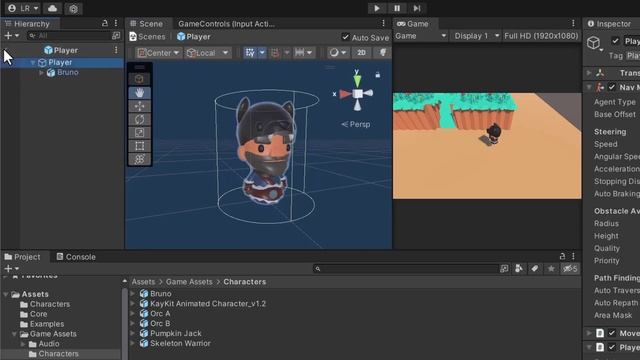Switch to GameControls Input Actions tab
The height and width of the screenshot is (360, 640).
[x=226, y=24]
